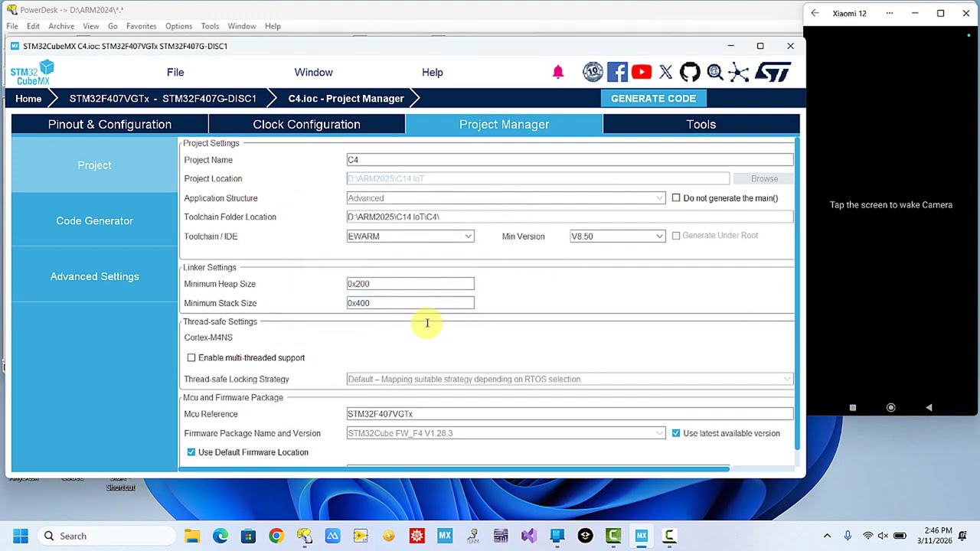
Task: Open the X (Twitter) icon in header
Action: [x=665, y=72]
